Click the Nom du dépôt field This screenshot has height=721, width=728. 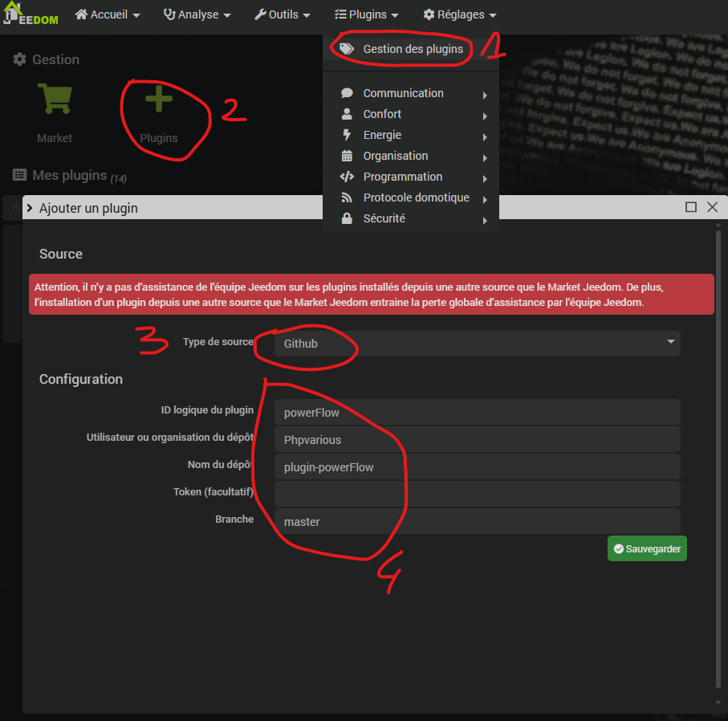point(477,467)
